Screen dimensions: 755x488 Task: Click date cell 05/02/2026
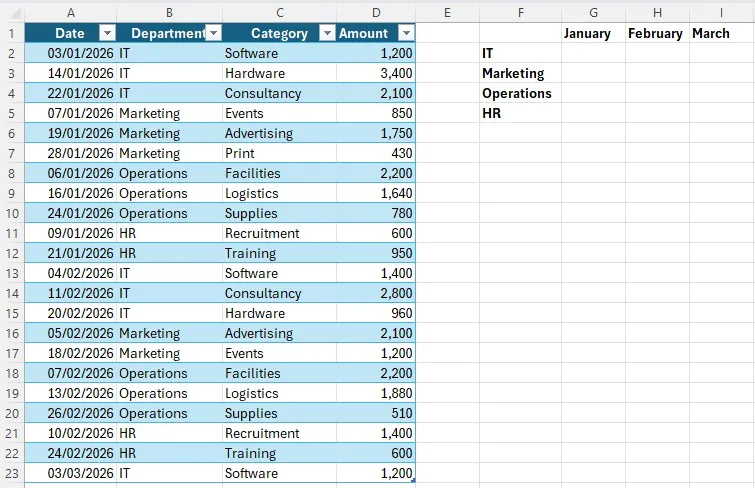click(70, 333)
